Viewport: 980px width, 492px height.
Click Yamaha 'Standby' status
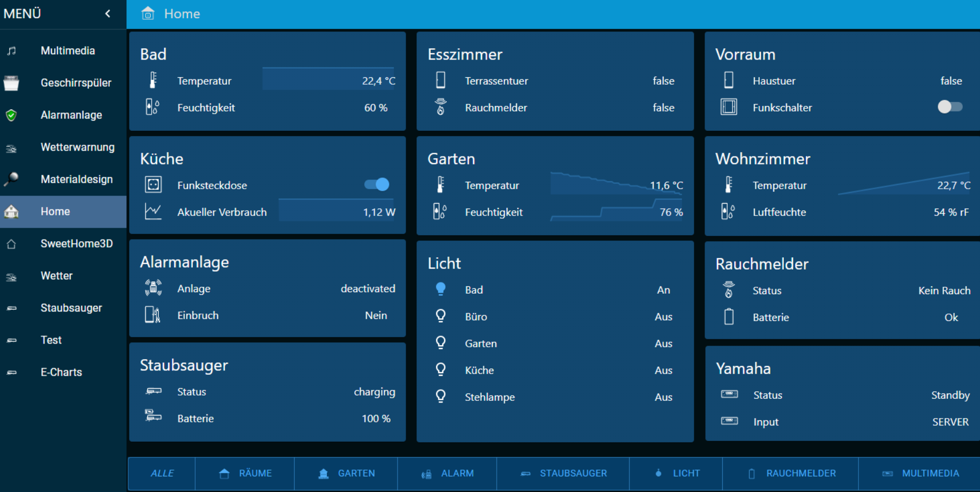pyautogui.click(x=950, y=396)
